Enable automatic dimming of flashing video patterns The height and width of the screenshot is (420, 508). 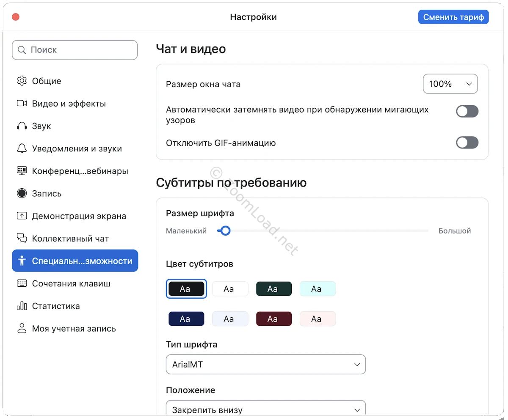(467, 112)
